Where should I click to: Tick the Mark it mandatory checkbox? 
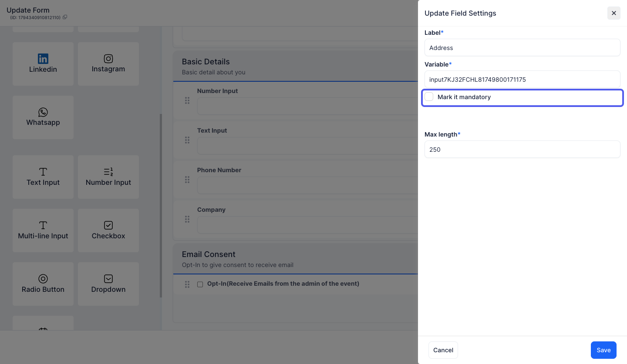[429, 97]
